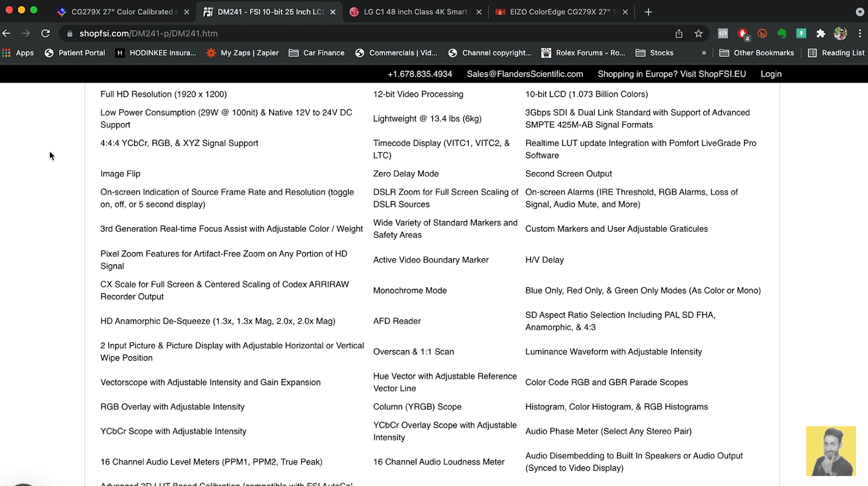Open the Chrome profile avatar
Image resolution: width=868 pixels, height=486 pixels.
pos(840,34)
